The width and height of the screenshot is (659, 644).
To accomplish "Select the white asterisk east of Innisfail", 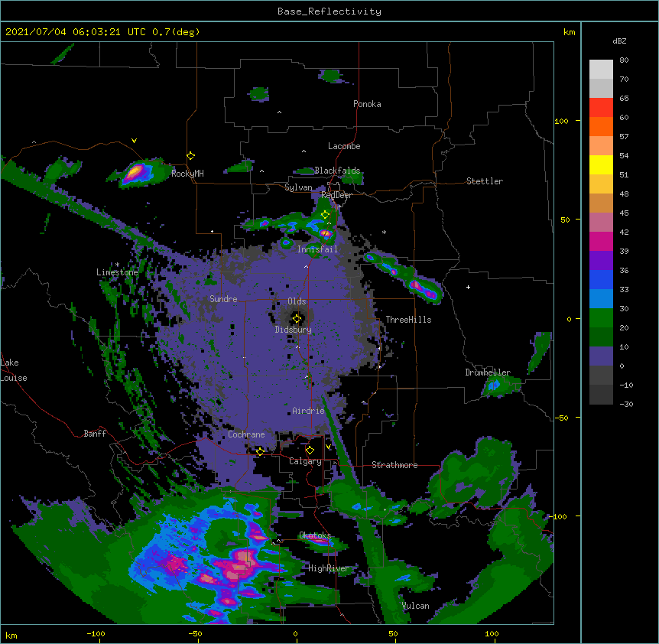I will click(x=384, y=232).
